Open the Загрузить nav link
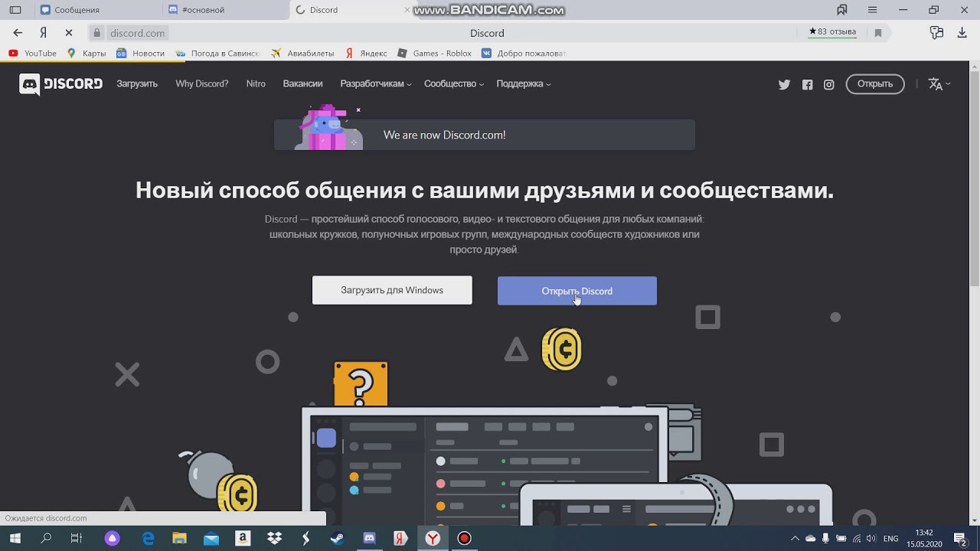The height and width of the screenshot is (551, 980). 137,84
